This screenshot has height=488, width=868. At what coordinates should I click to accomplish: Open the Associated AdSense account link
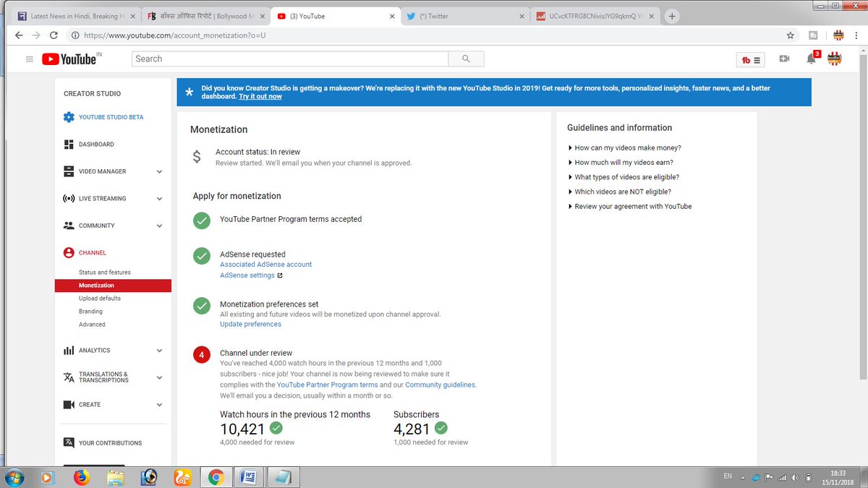265,265
